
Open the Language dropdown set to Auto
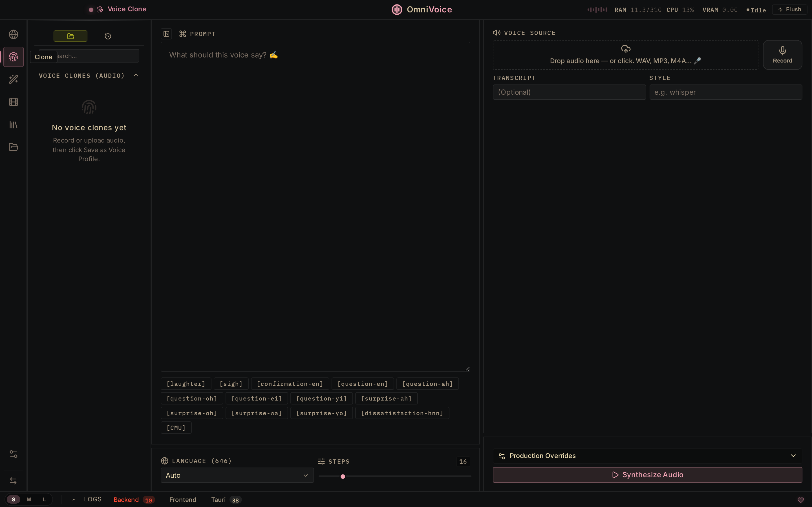click(237, 475)
